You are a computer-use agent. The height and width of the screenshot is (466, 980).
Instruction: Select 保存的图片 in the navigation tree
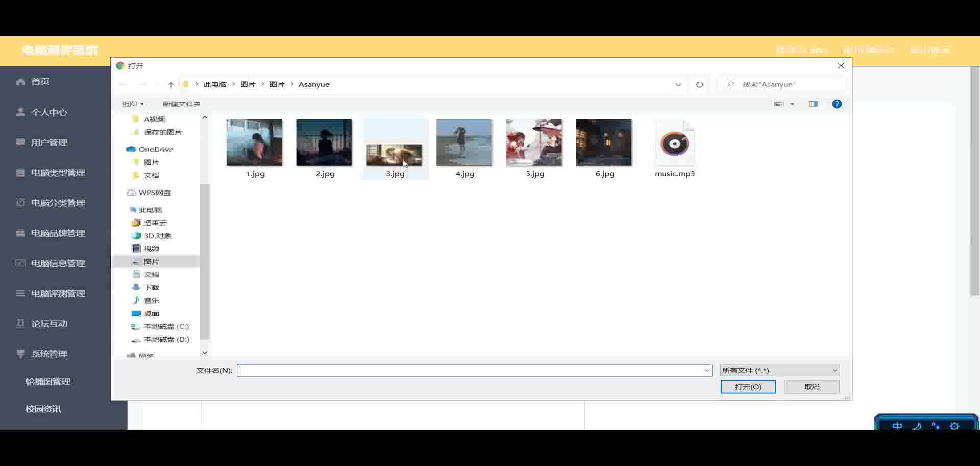pos(163,132)
